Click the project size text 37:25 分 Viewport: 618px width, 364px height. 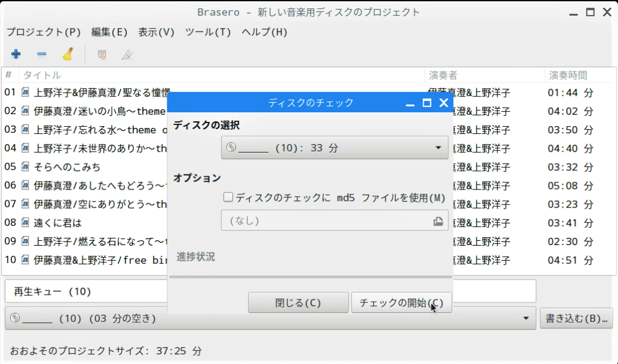click(x=179, y=351)
